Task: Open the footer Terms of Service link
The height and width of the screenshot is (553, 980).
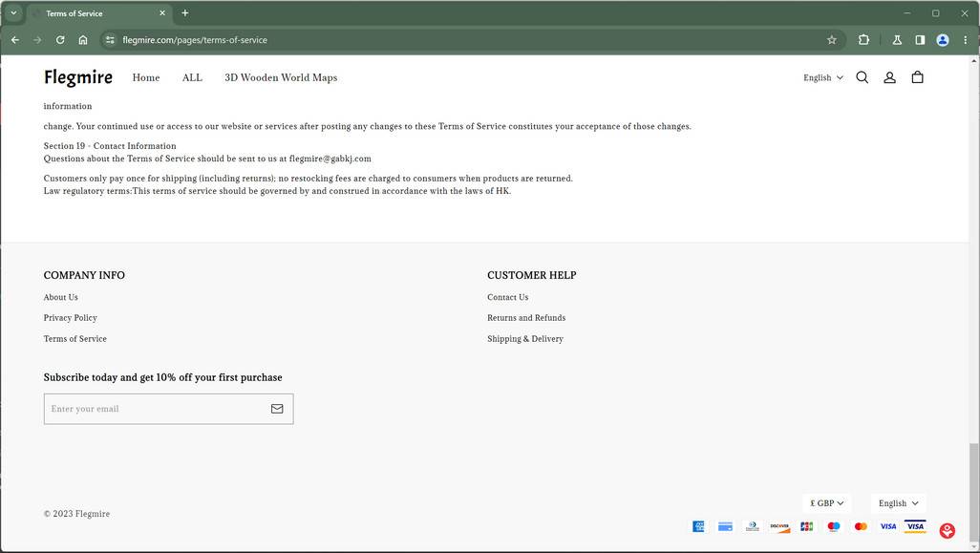Action: click(75, 339)
